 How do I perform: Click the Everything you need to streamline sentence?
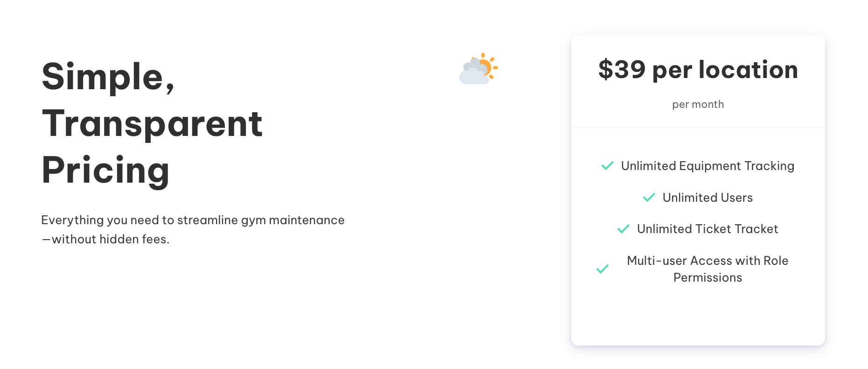click(x=193, y=220)
